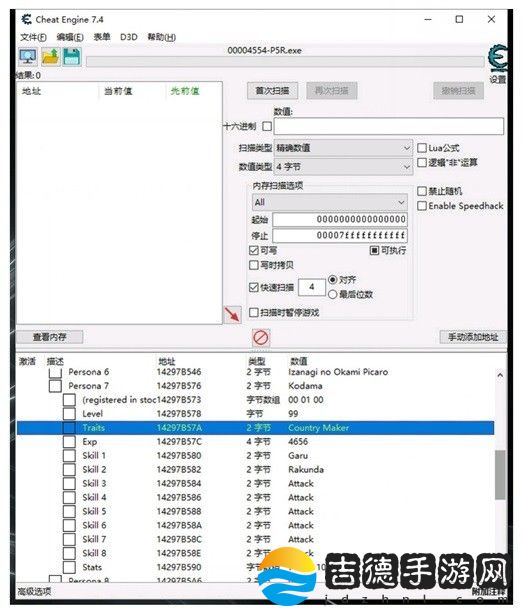The image size is (524, 612).
Task: Activate the Persona 7 checkbox
Action: [x=55, y=386]
